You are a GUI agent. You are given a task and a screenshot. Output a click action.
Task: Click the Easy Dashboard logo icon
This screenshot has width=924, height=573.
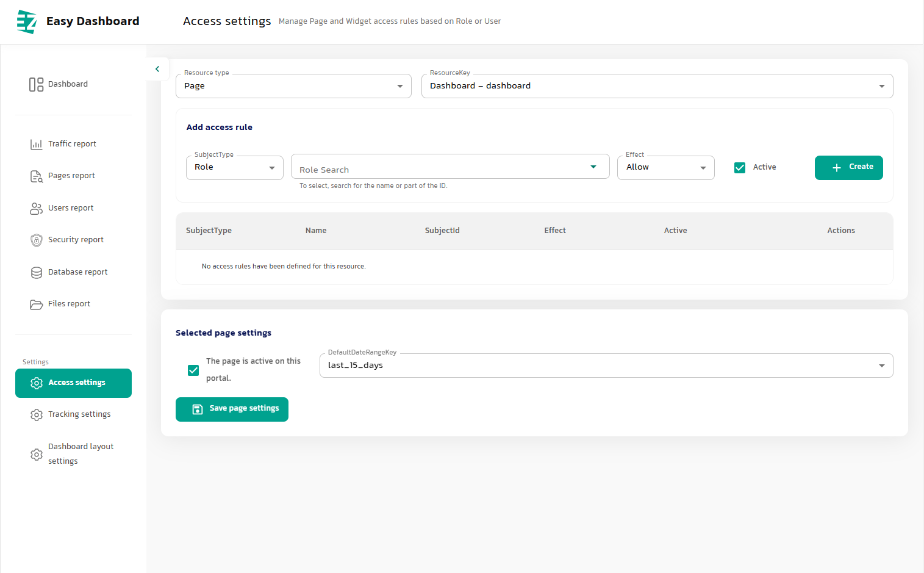pyautogui.click(x=27, y=21)
